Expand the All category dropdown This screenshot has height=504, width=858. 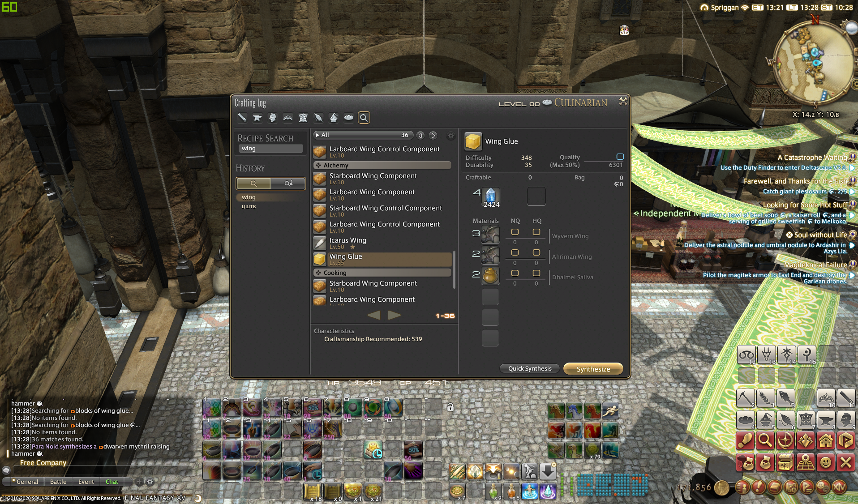click(x=362, y=135)
